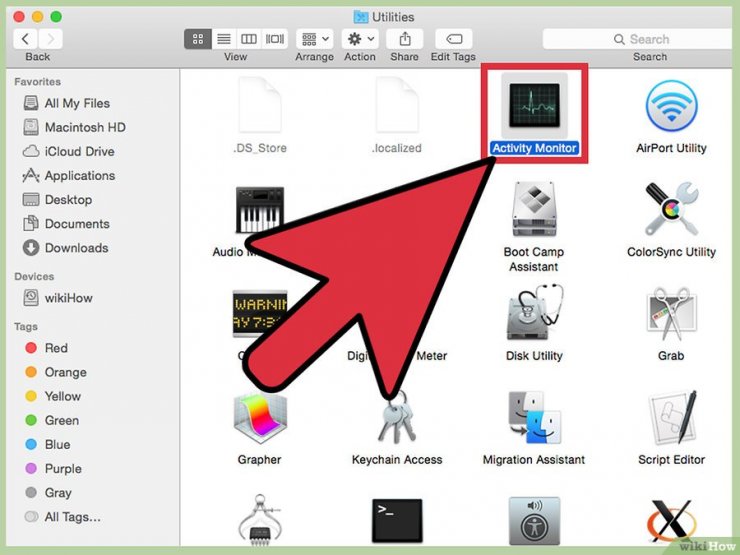Launch Boot Camp Assistant

click(x=533, y=211)
